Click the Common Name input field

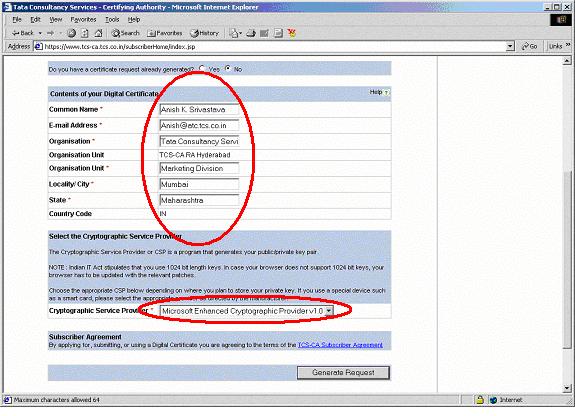[199, 109]
